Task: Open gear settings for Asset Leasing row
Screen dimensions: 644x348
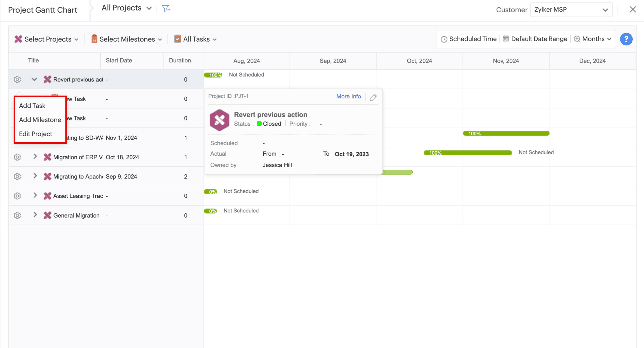Action: [17, 196]
